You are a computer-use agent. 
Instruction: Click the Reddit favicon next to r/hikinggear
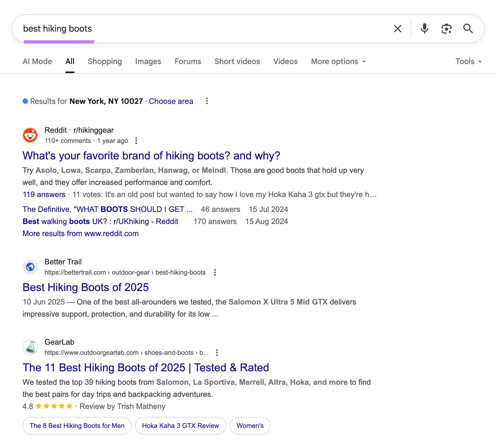pyautogui.click(x=30, y=135)
